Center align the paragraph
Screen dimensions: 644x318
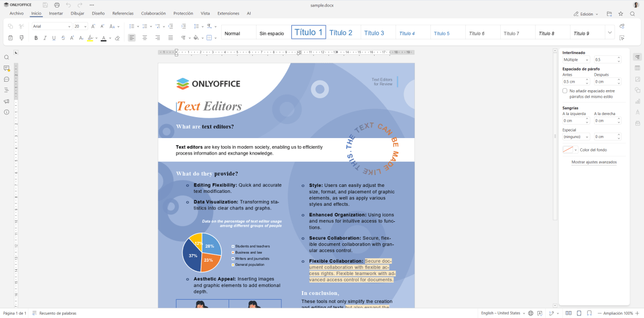(x=144, y=38)
